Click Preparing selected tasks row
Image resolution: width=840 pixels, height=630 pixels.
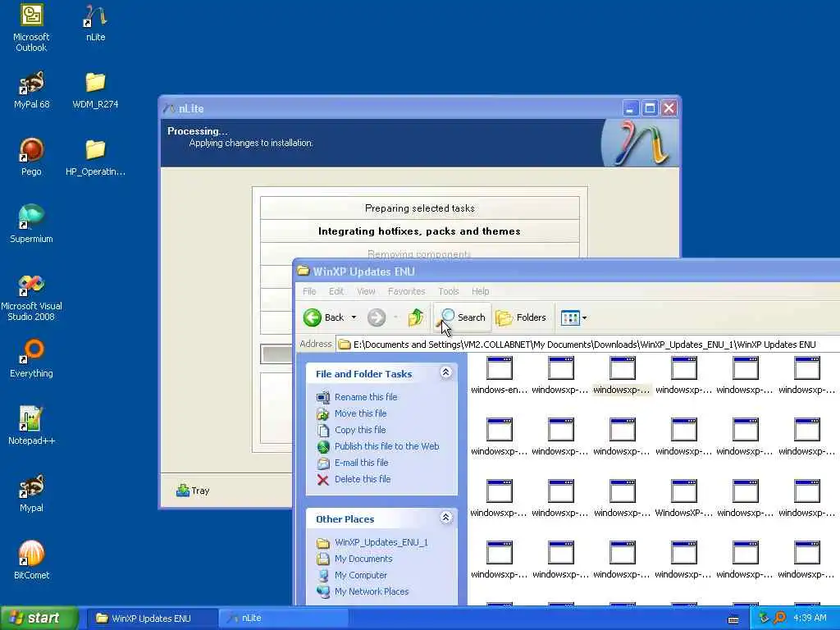[419, 208]
